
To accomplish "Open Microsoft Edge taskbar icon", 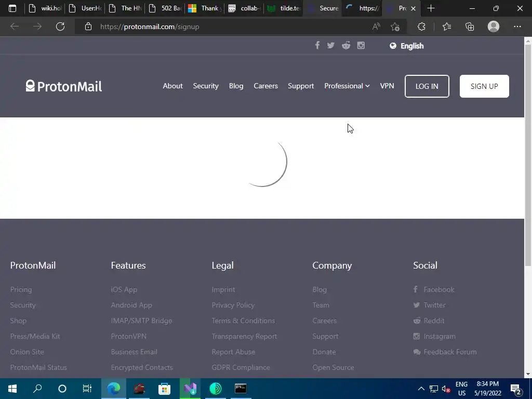I will pos(114,389).
